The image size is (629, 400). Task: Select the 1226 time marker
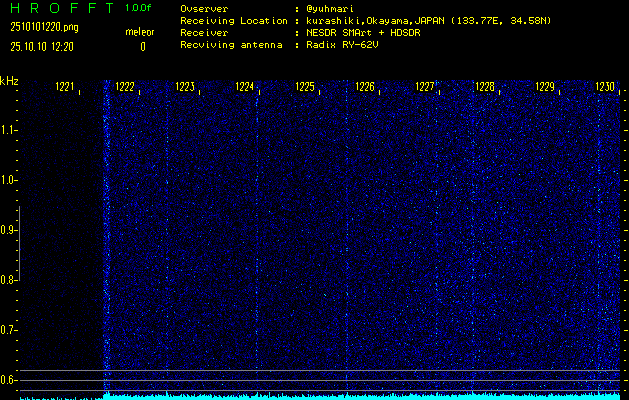pyautogui.click(x=365, y=88)
